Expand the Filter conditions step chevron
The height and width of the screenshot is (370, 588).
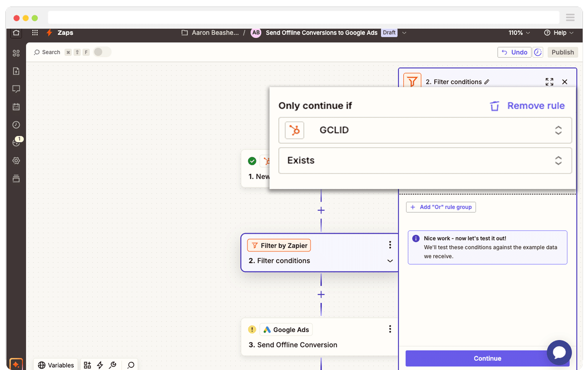pos(390,261)
